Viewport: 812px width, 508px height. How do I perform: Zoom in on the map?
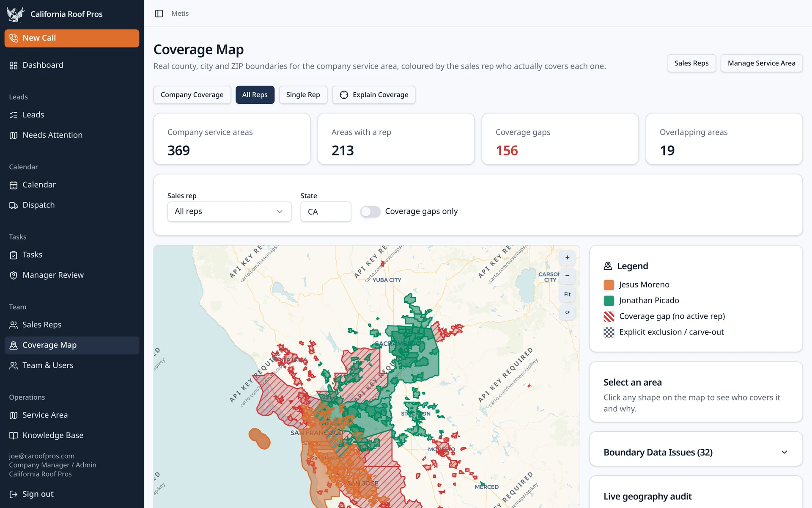(x=567, y=257)
